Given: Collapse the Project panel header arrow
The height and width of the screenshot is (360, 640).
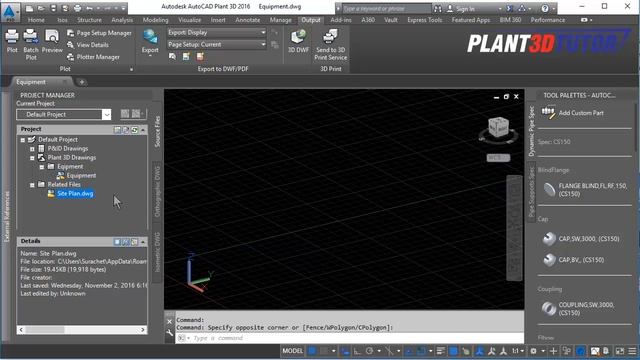Looking at the screenshot, I should 143,129.
